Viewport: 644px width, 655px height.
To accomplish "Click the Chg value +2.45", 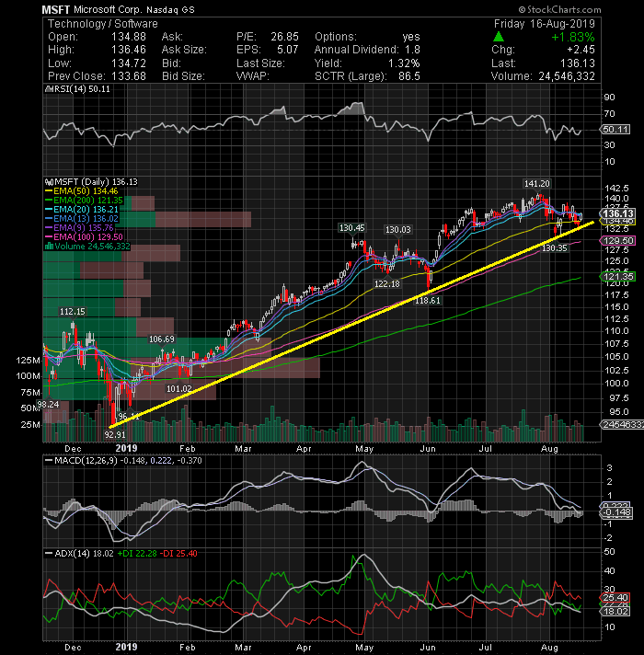I will (x=581, y=50).
